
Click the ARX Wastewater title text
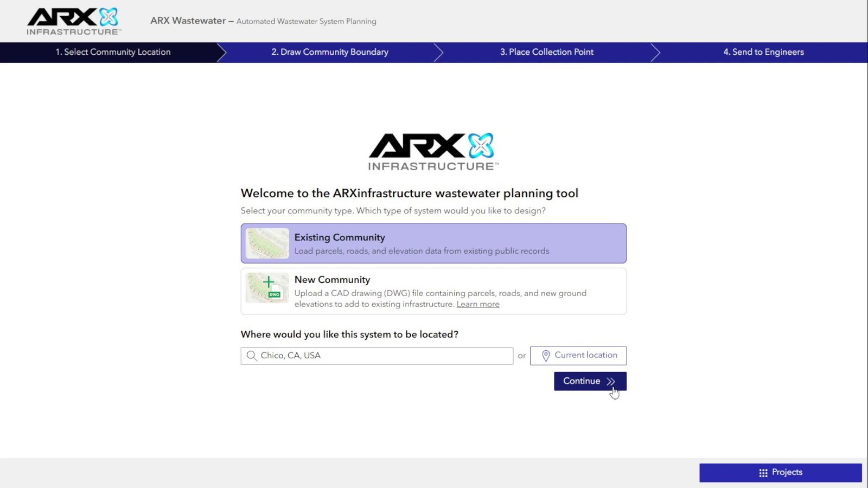tap(188, 21)
